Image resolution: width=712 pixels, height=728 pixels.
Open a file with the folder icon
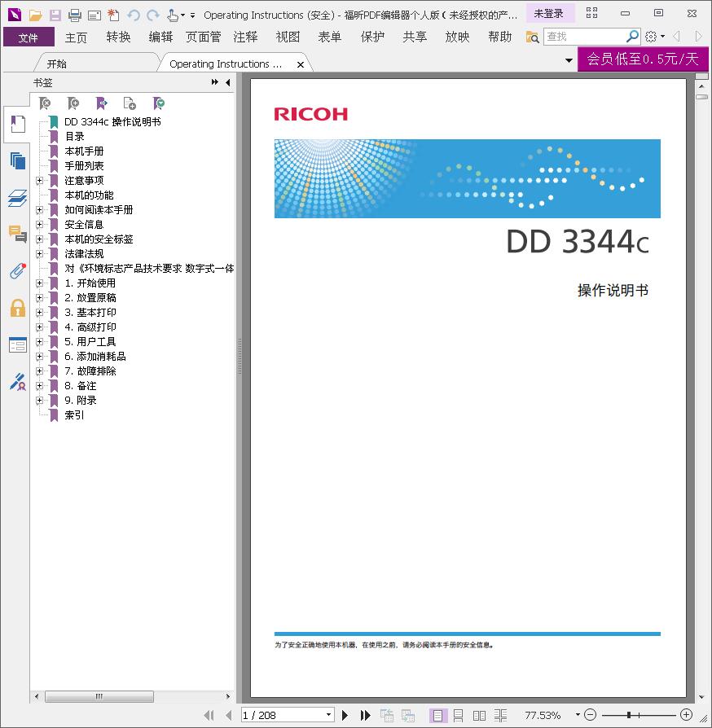click(35, 15)
